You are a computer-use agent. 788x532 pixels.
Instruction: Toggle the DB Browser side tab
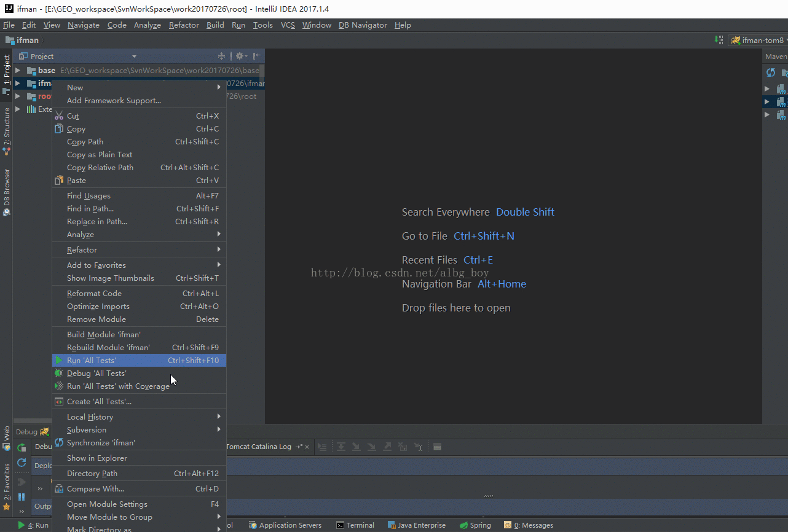point(6,192)
